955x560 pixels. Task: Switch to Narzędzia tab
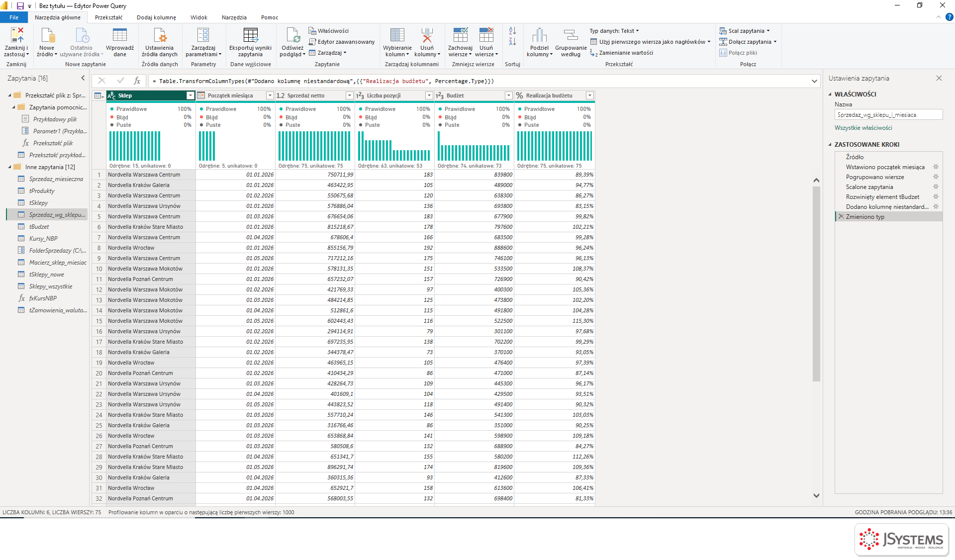234,17
